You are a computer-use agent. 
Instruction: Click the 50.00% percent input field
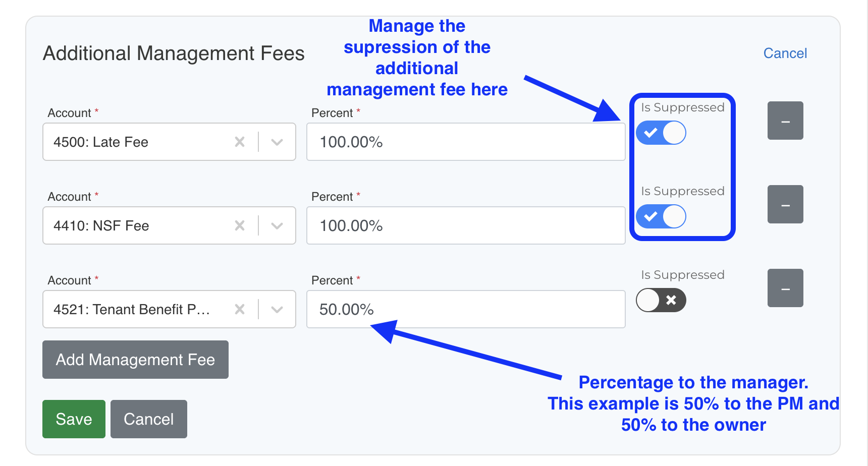pos(465,310)
